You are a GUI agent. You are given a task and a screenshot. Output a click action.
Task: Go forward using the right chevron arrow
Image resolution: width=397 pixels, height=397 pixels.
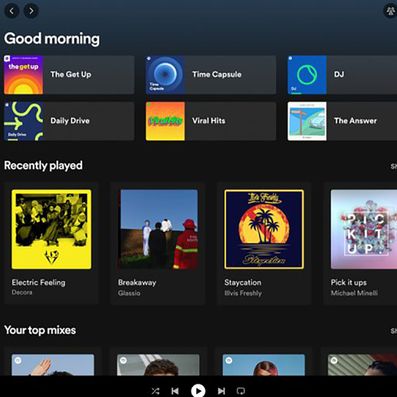pos(31,11)
